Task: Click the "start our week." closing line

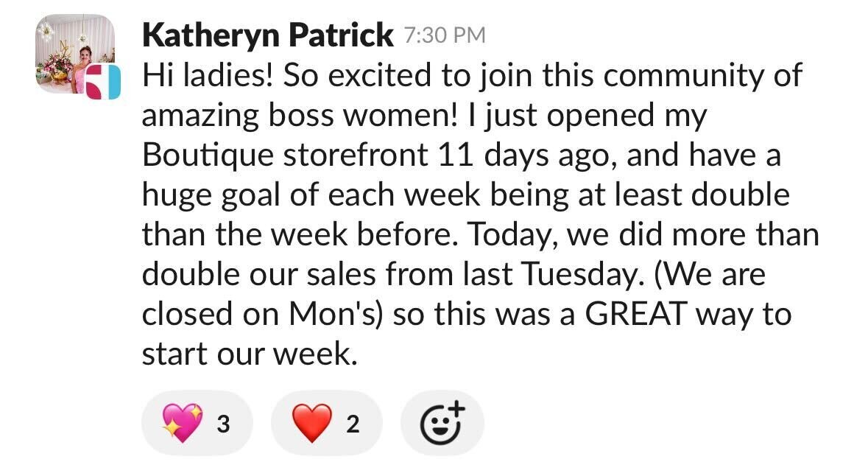Action: point(250,354)
